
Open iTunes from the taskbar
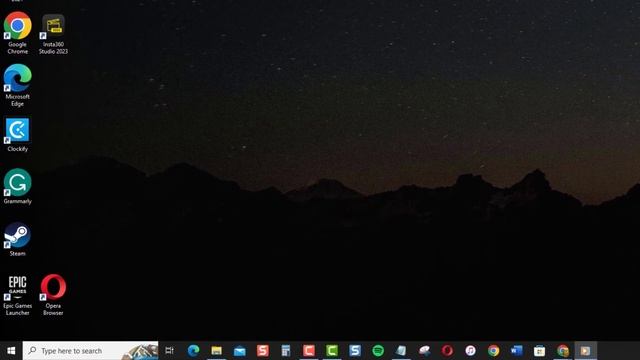470,351
